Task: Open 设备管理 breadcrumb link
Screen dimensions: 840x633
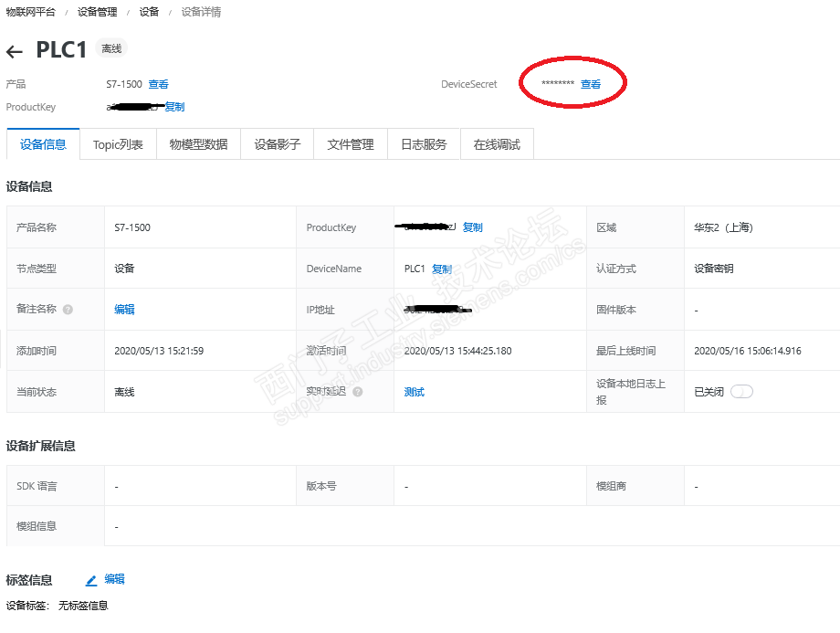Action: click(97, 12)
